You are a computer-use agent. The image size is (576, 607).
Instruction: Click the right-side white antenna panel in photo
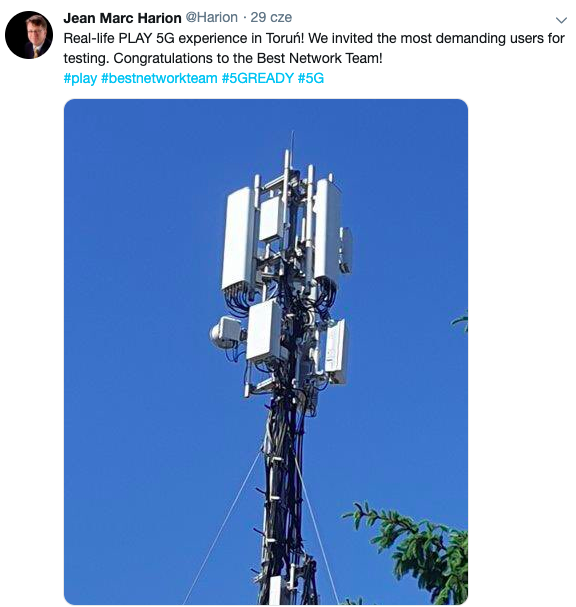click(327, 228)
